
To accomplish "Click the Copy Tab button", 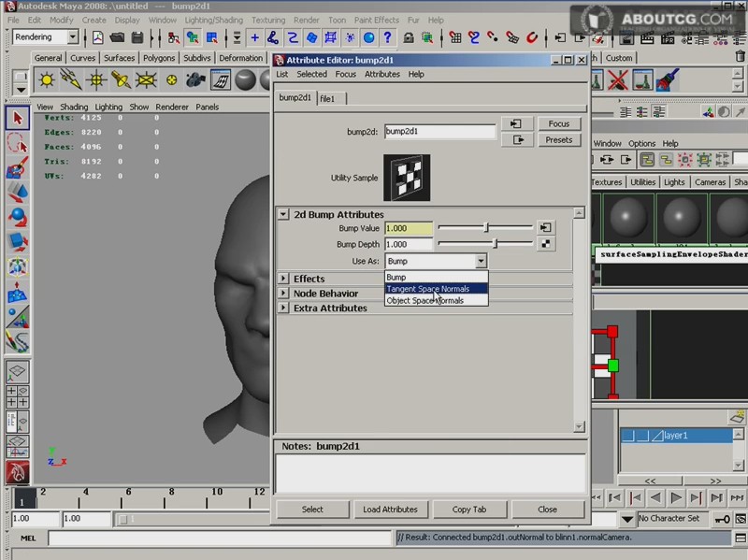I will 469,510.
